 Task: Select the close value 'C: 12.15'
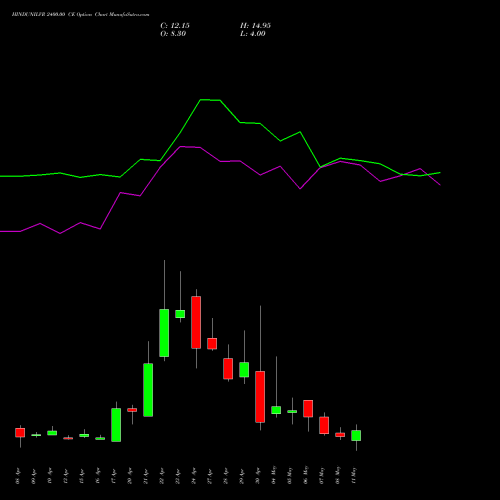175,26
